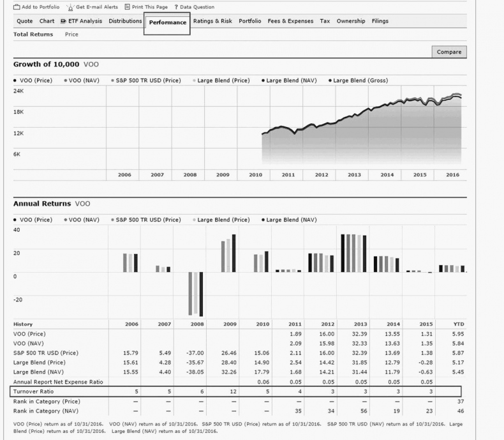The width and height of the screenshot is (504, 440).
Task: Click the Add to Portfolio folder icon
Action: pyautogui.click(x=17, y=7)
